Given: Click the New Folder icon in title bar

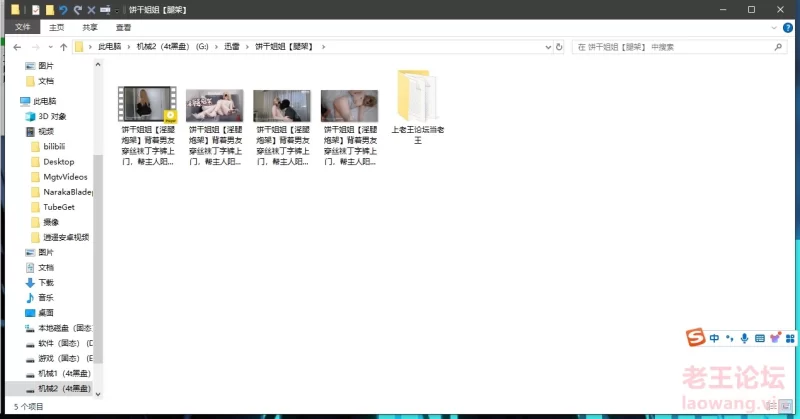Looking at the screenshot, I should pos(49,10).
